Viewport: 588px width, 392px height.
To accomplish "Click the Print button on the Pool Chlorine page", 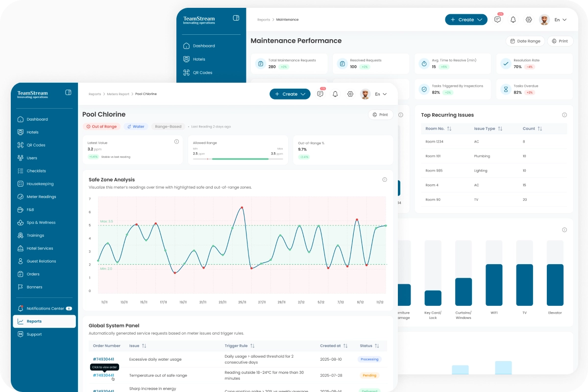I will point(380,115).
